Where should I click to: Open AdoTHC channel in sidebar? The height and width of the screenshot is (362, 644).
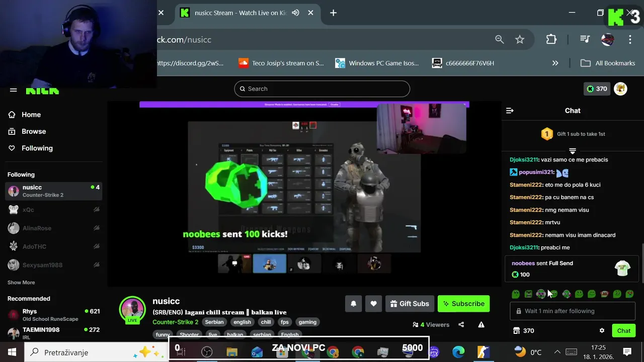click(x=53, y=246)
